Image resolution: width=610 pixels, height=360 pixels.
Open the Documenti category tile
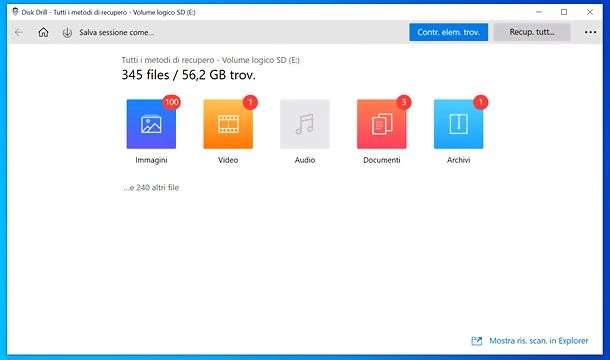382,124
